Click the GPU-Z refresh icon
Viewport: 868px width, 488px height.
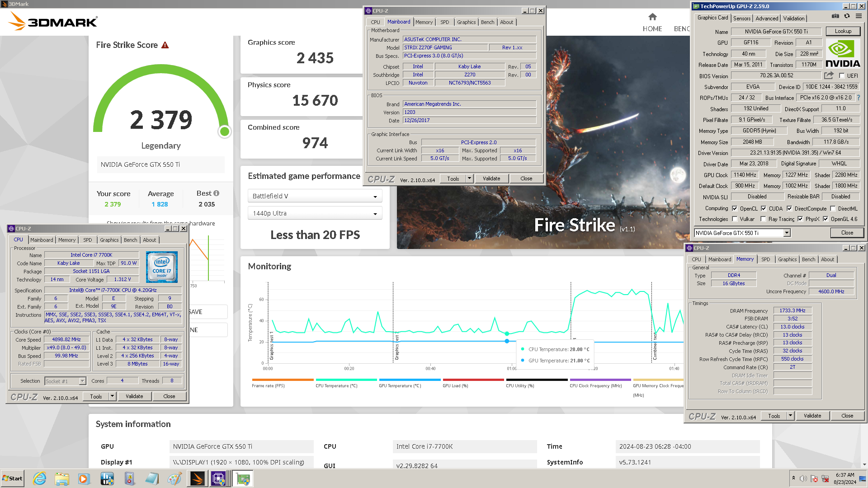(847, 16)
